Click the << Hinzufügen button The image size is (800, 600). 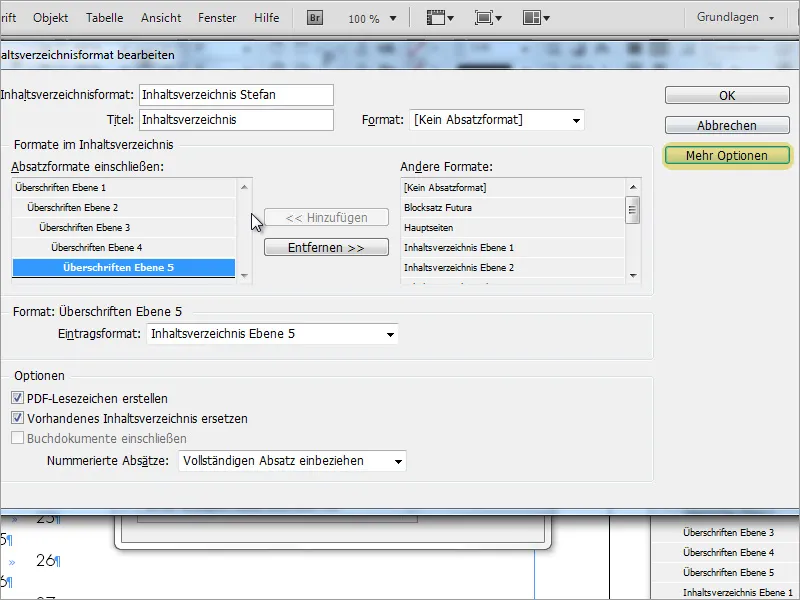326,217
